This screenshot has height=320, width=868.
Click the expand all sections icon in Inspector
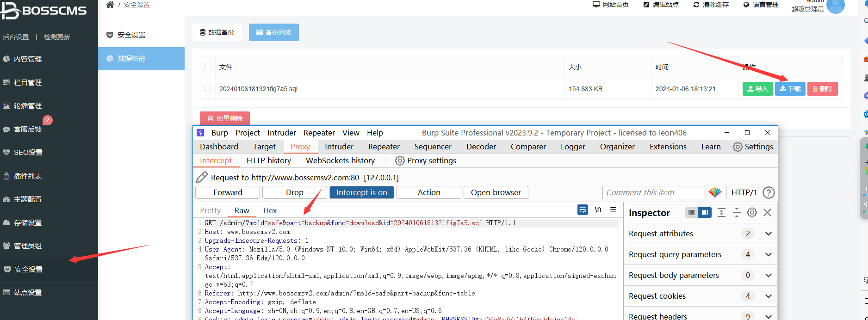coord(721,213)
